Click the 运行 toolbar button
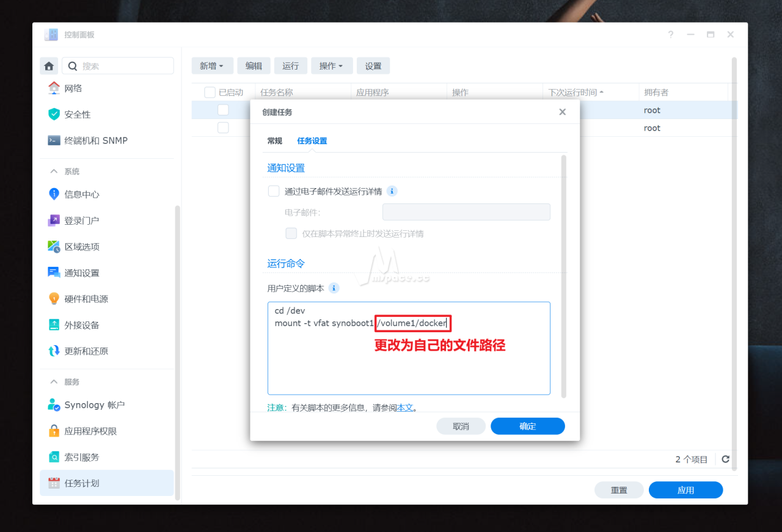The width and height of the screenshot is (782, 532). tap(291, 66)
